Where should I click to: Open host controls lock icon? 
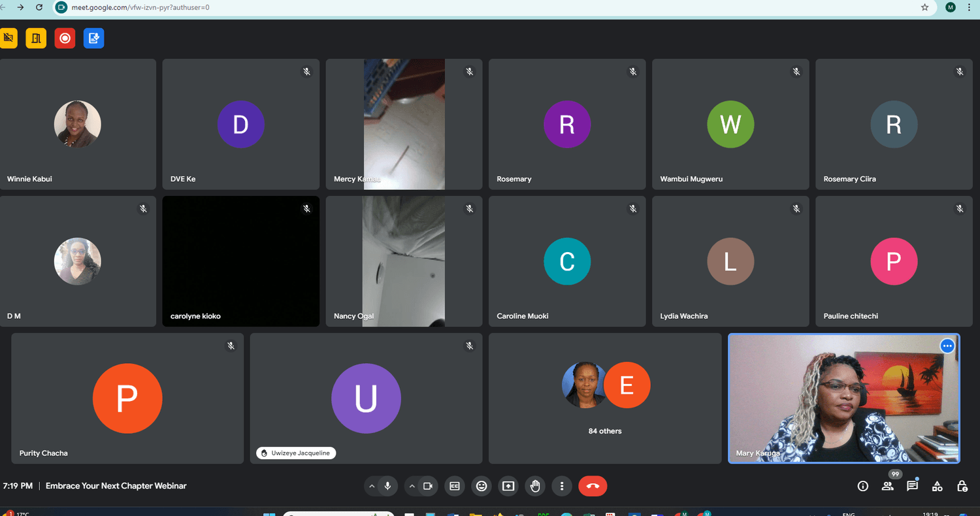pos(962,486)
